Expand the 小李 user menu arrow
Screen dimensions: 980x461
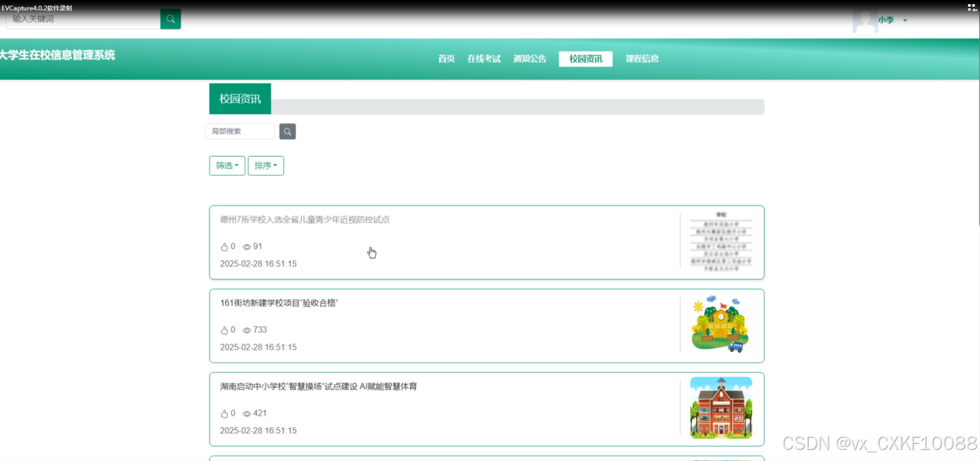[x=904, y=21]
